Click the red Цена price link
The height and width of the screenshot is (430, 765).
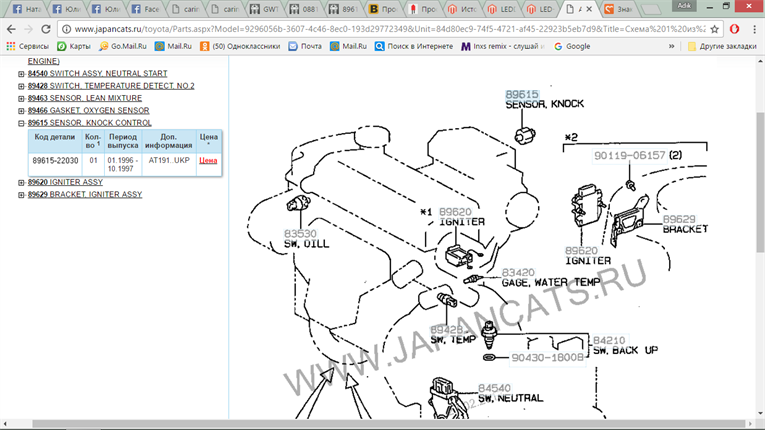pos(208,160)
